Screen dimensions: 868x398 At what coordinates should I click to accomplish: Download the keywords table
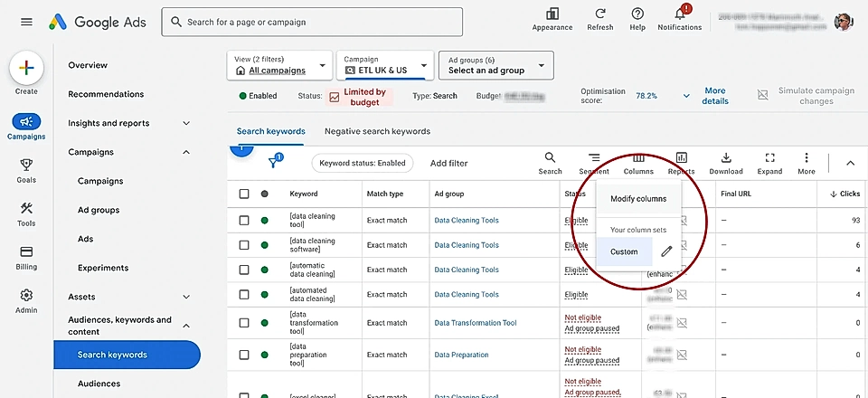[x=726, y=164]
